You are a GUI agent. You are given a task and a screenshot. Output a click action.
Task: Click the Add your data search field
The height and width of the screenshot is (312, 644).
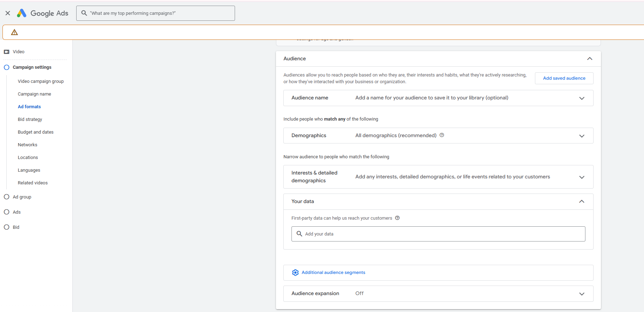click(438, 234)
